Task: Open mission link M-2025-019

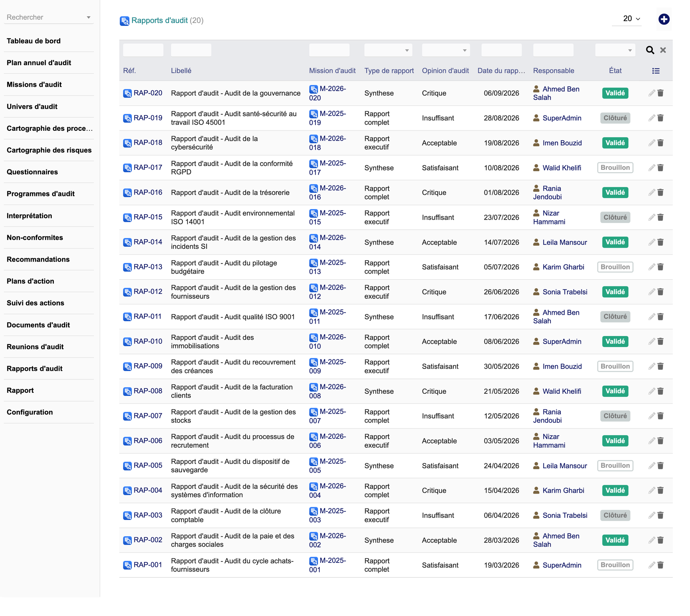Action: click(327, 118)
